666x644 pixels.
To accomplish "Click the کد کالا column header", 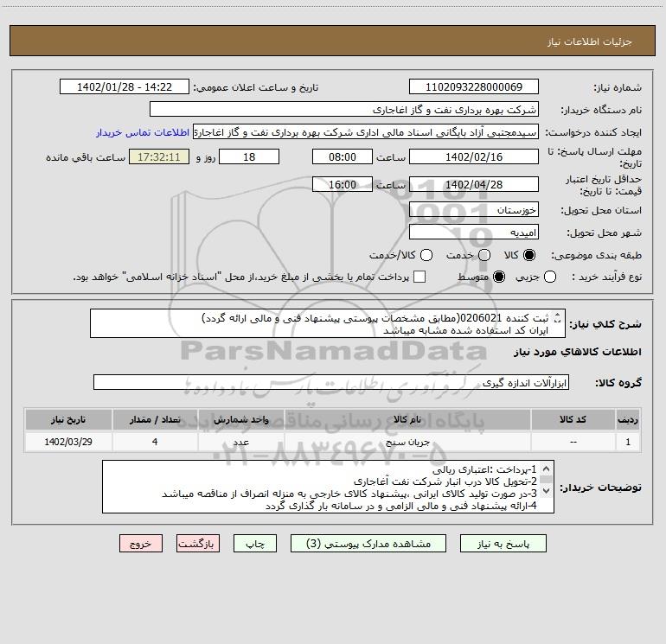I will [573, 419].
